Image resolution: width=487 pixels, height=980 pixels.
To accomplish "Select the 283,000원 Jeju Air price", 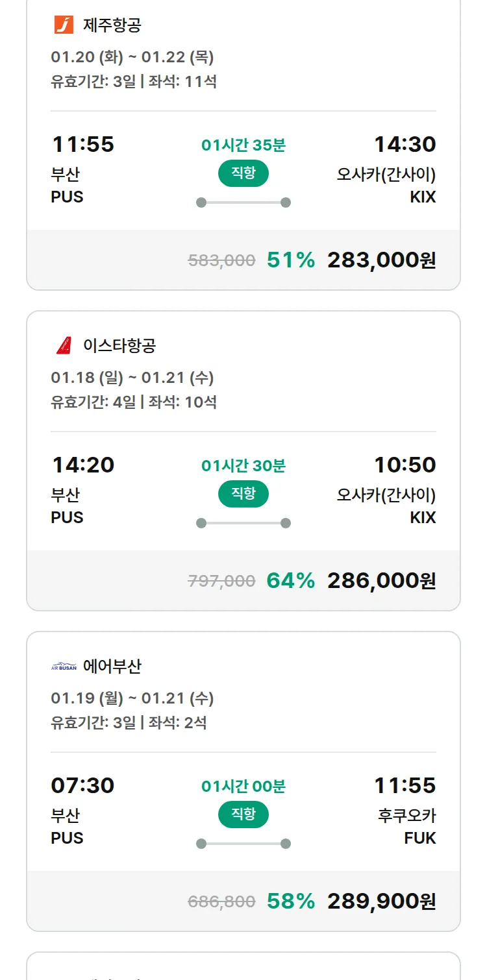I will [381, 260].
